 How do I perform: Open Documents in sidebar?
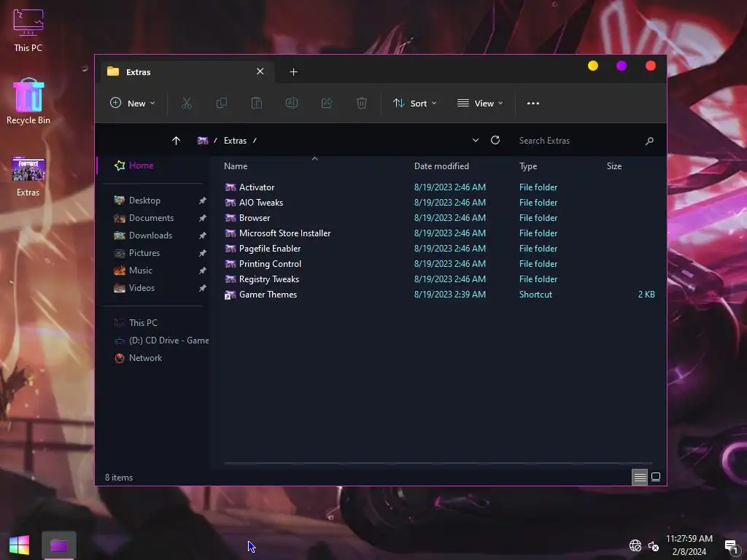tap(151, 218)
